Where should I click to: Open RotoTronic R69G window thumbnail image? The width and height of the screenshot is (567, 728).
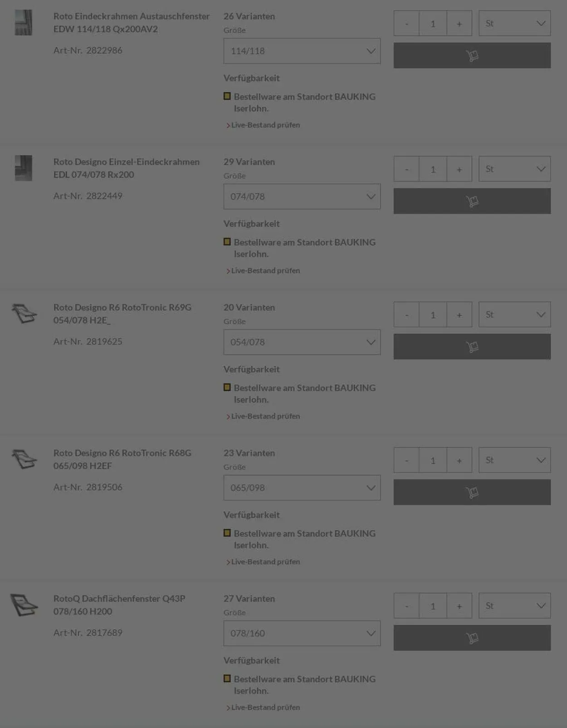click(24, 313)
